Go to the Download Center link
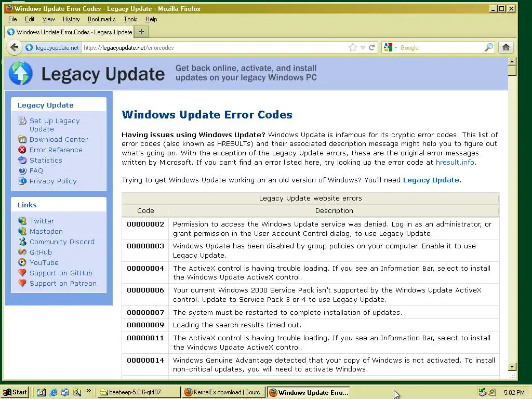The height and width of the screenshot is (399, 532). 59,139
